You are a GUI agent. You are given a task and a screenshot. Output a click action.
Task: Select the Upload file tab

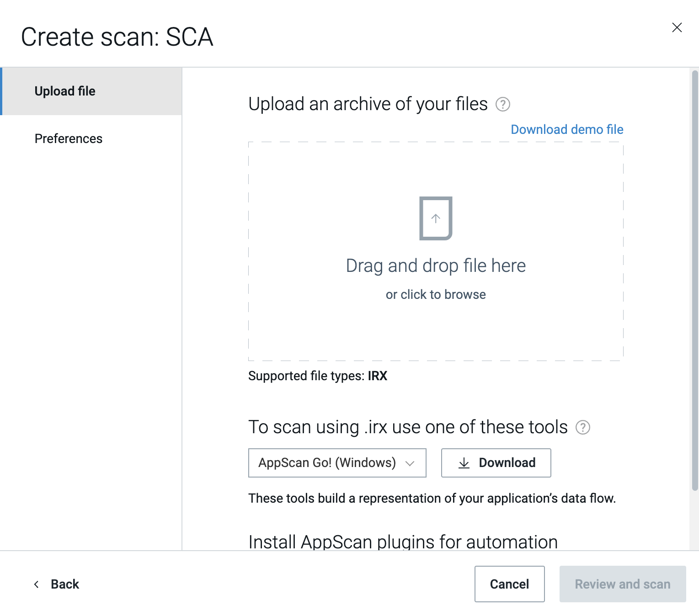click(x=65, y=91)
